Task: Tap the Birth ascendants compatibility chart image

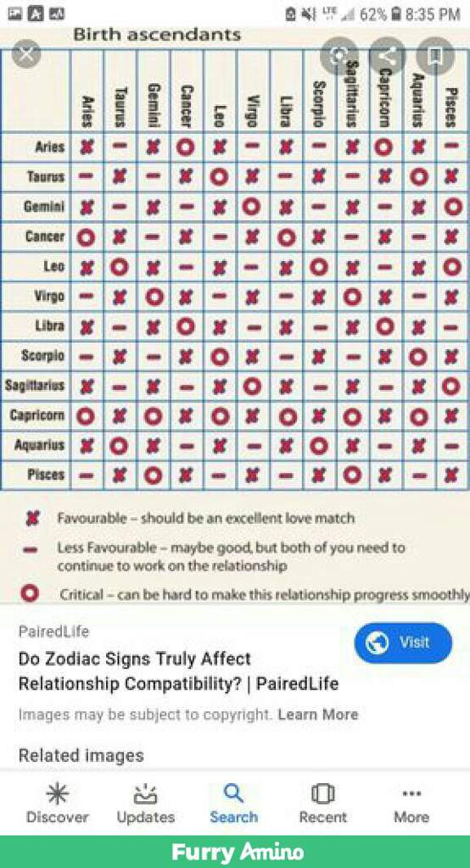Action: [235, 314]
